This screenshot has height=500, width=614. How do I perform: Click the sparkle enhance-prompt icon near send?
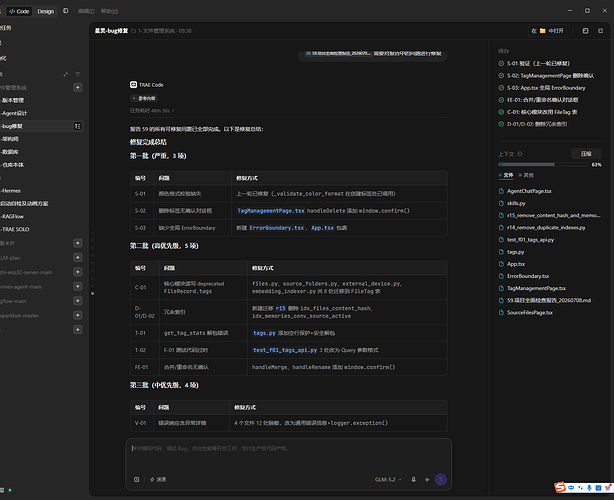coord(427,479)
